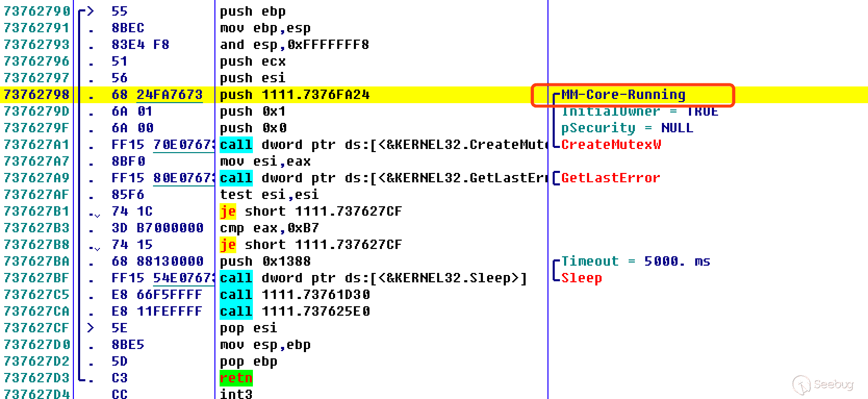Select the 'mov esi,eax' instruction
Viewport: 868px width, 399px height.
[265, 161]
